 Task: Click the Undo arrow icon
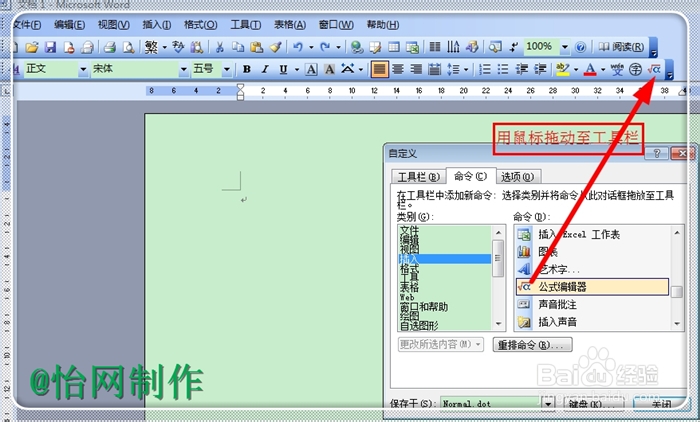point(298,47)
